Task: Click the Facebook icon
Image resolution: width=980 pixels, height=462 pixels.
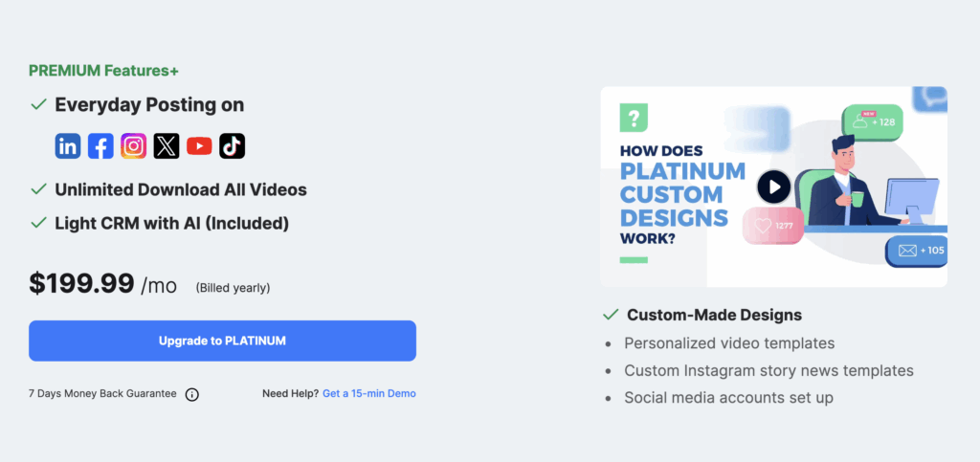Action: coord(100,146)
